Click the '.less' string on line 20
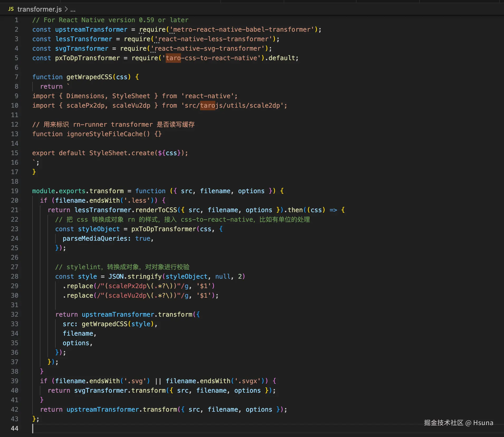The height and width of the screenshot is (437, 504). 137,201
